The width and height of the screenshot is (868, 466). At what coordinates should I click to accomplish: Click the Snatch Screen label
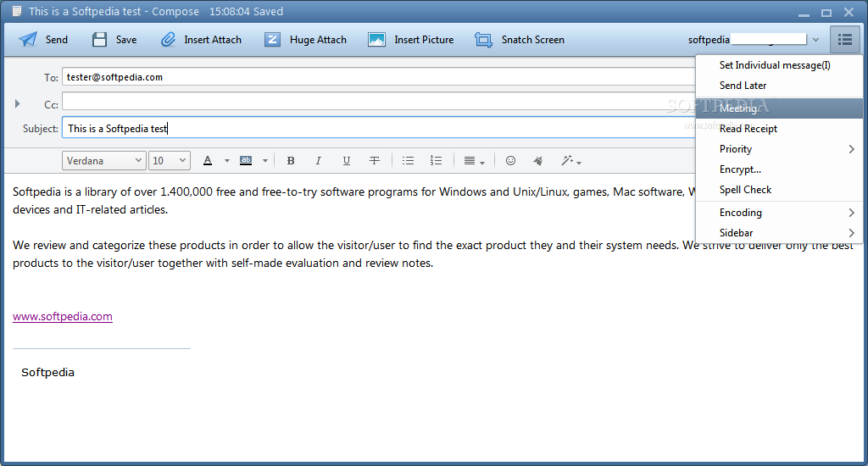[533, 40]
